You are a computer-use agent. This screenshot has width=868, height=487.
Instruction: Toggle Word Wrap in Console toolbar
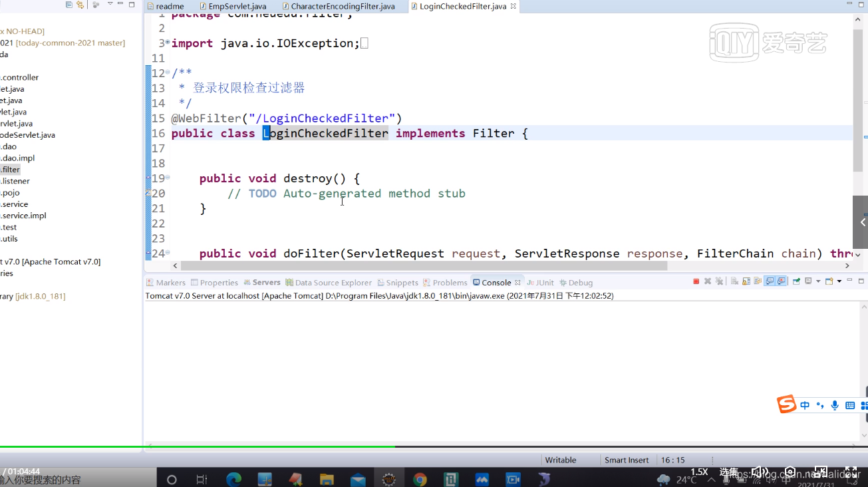tap(758, 281)
